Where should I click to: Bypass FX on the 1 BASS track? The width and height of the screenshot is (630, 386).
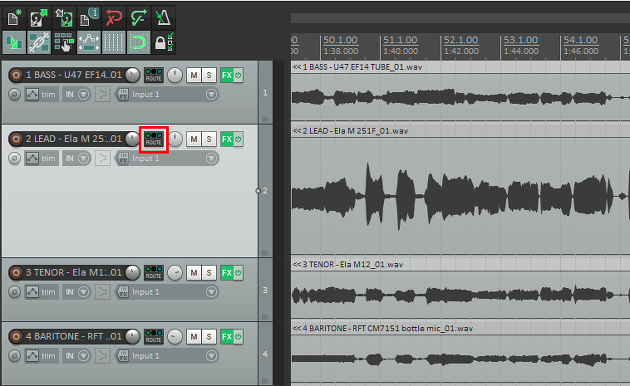click(238, 75)
